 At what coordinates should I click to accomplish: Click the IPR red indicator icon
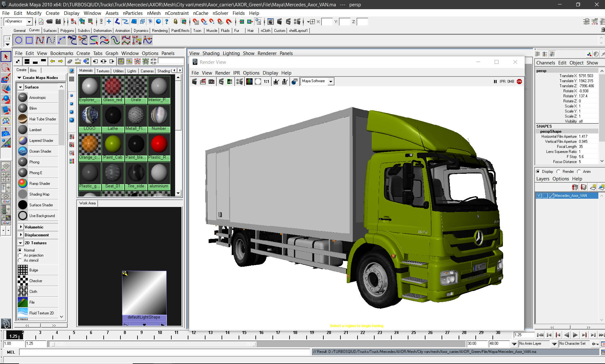coord(519,82)
